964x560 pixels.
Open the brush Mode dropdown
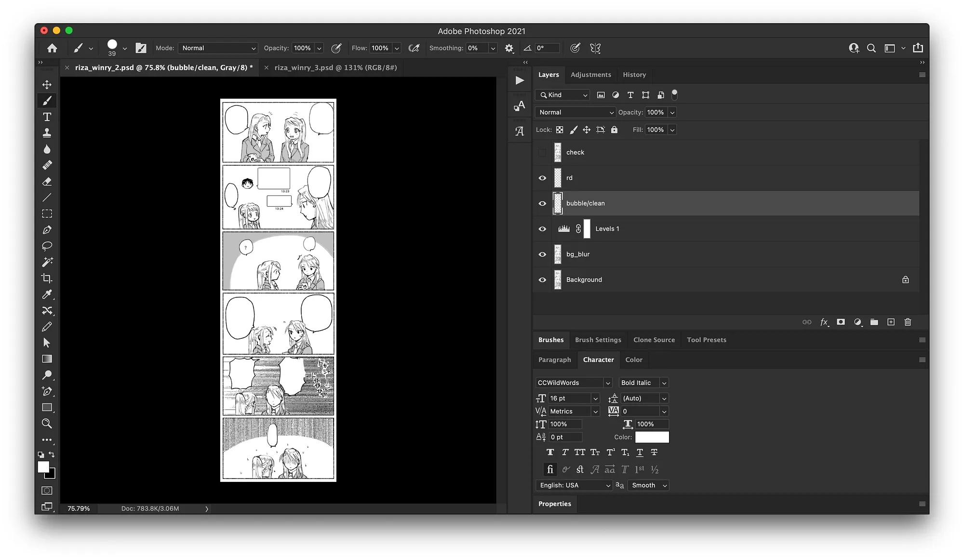pos(218,48)
